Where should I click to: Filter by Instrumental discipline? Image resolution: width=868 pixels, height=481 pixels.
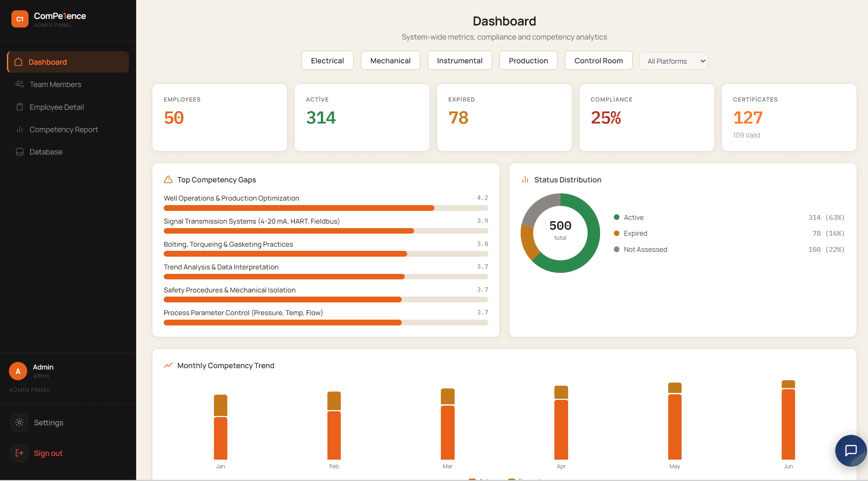point(459,61)
